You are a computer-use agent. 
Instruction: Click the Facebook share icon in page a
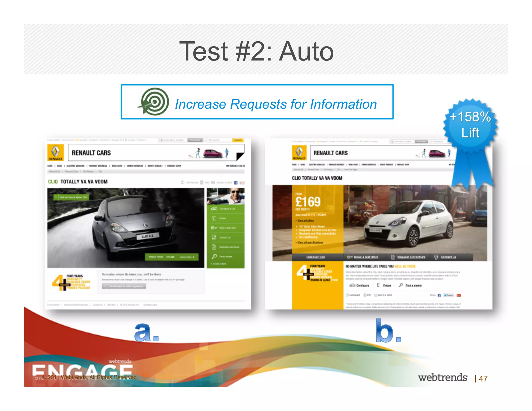236,183
